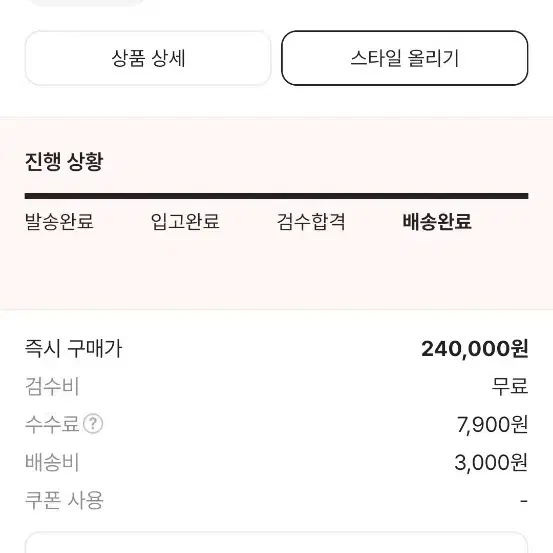The image size is (553, 553).
Task: Tap the 스타일 올리기 button
Action: [405, 58]
